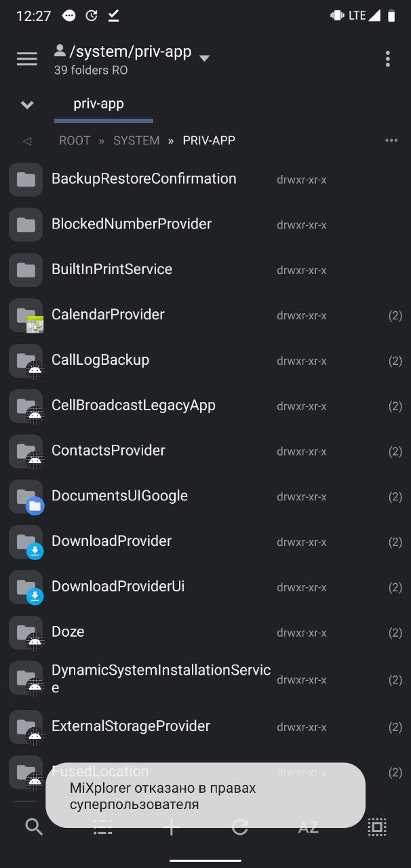Tap the Doze folder icon
Screen dimensions: 411x868
26,633
